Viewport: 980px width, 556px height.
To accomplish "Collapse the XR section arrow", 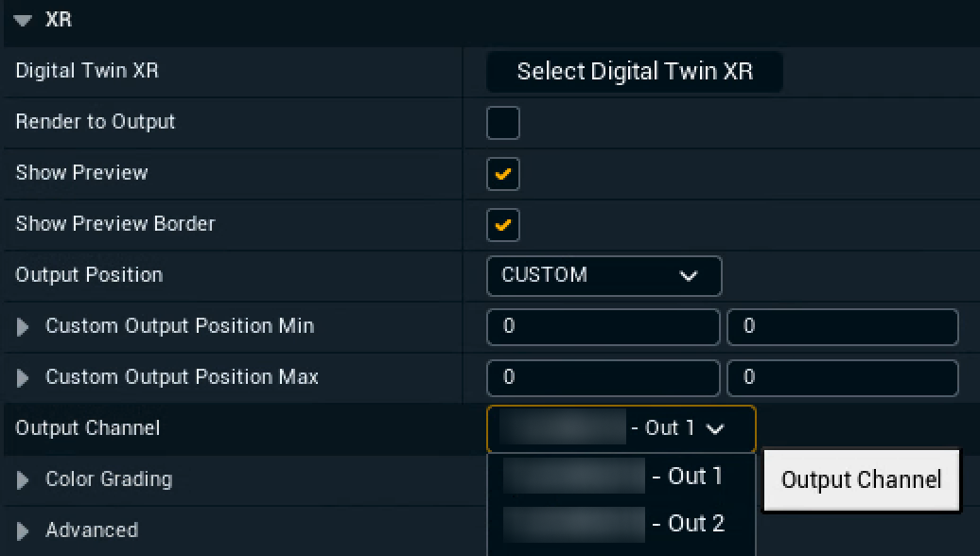I will click(23, 20).
